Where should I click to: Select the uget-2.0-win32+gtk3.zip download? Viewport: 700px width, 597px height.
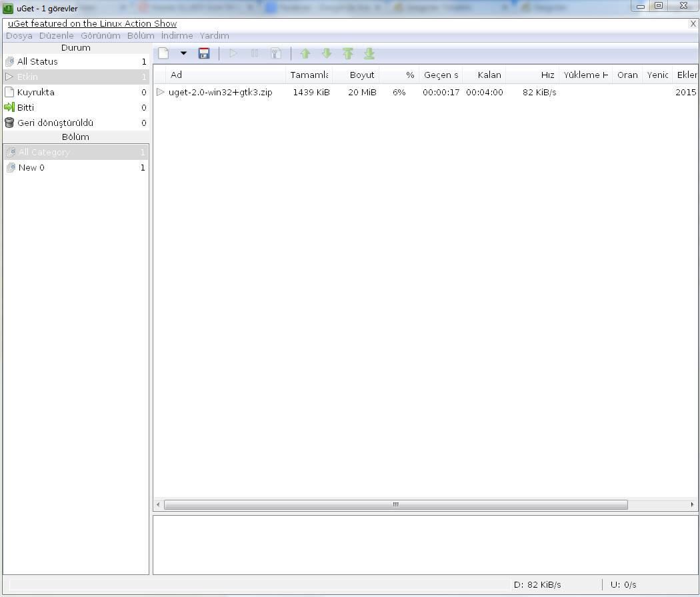[221, 93]
